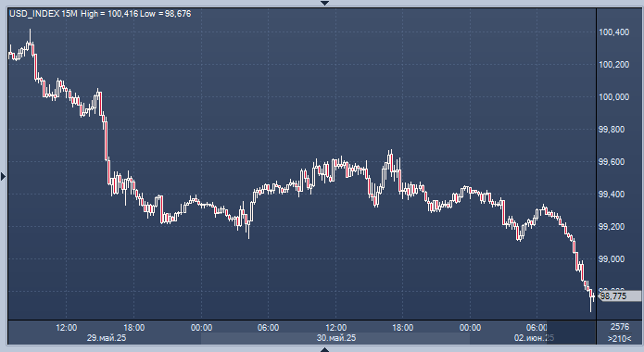This screenshot has height=352, width=644.
Task: Select the 02.июн.25 date band
Action: pyautogui.click(x=533, y=338)
